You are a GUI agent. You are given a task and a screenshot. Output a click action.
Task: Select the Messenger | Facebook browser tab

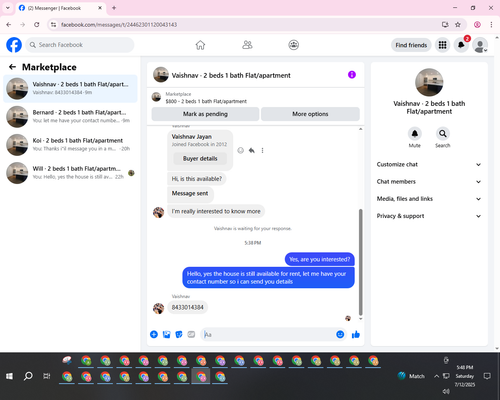coord(60,8)
